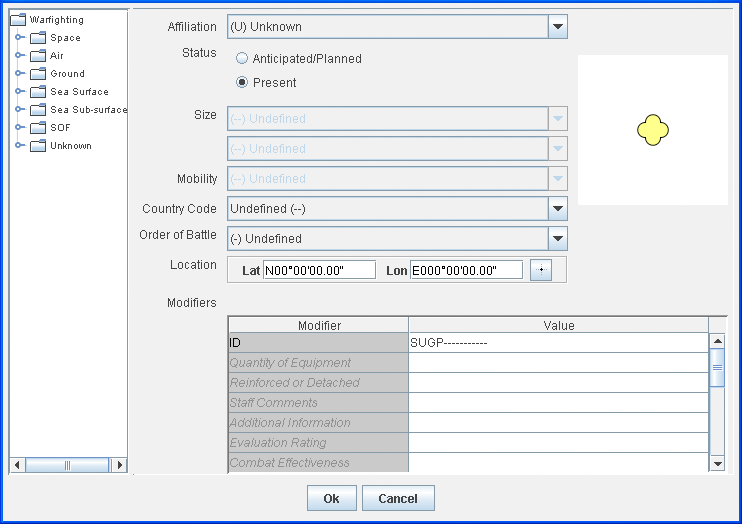The width and height of the screenshot is (742, 524).
Task: Click the ID value cell in Modifiers table
Action: coord(558,343)
